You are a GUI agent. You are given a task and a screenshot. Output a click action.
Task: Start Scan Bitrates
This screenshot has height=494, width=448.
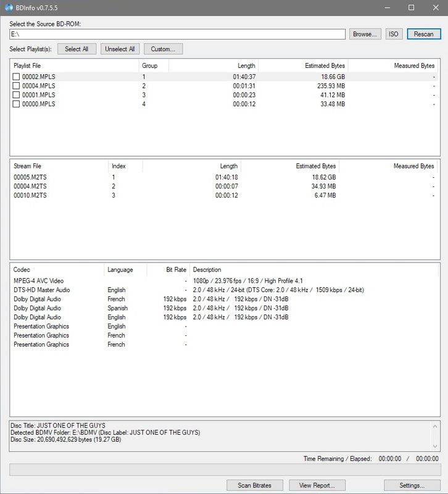[254, 485]
